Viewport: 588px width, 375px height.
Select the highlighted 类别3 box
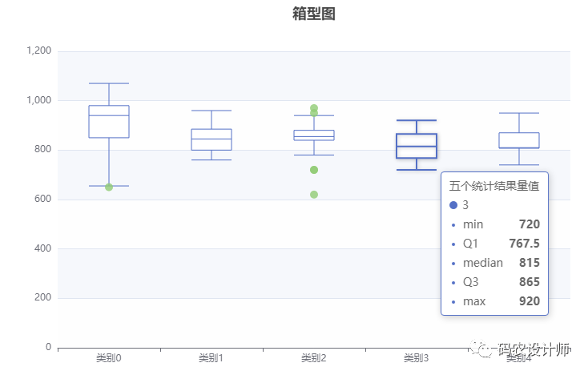pos(417,146)
